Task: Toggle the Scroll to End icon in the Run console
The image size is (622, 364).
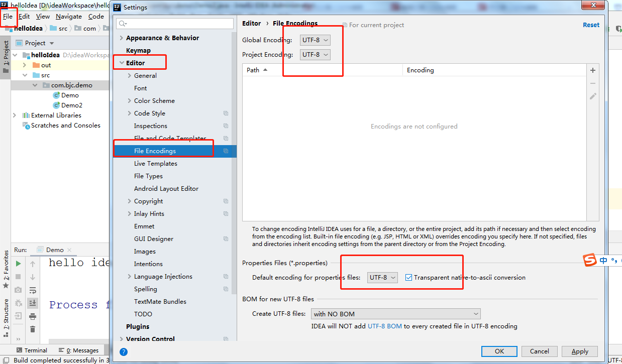Action: (x=33, y=303)
